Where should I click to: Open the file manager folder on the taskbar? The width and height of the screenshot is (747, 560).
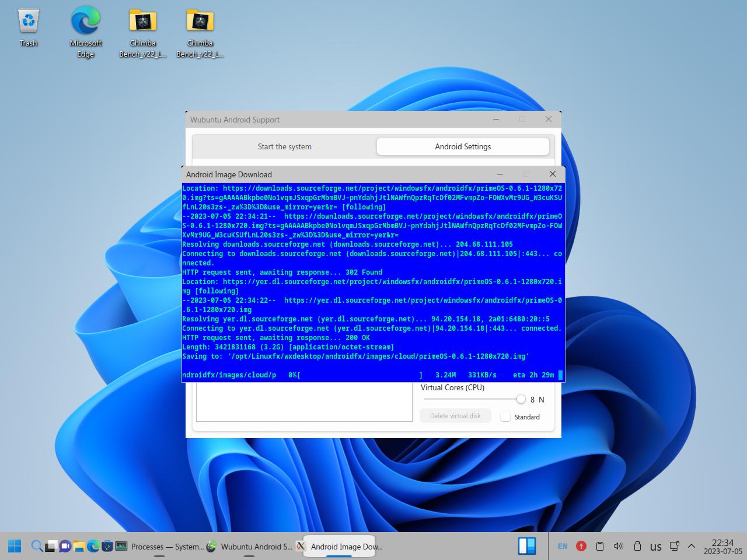pyautogui.click(x=79, y=547)
